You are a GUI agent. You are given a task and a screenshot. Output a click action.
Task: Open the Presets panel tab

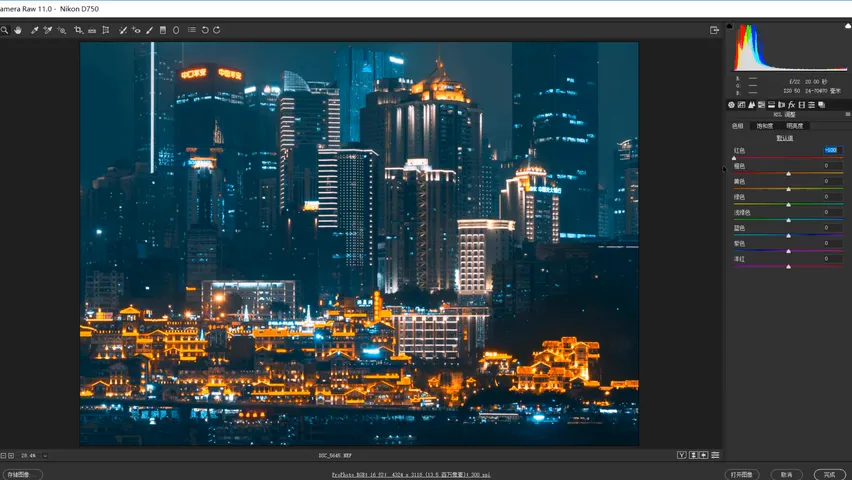[811, 105]
